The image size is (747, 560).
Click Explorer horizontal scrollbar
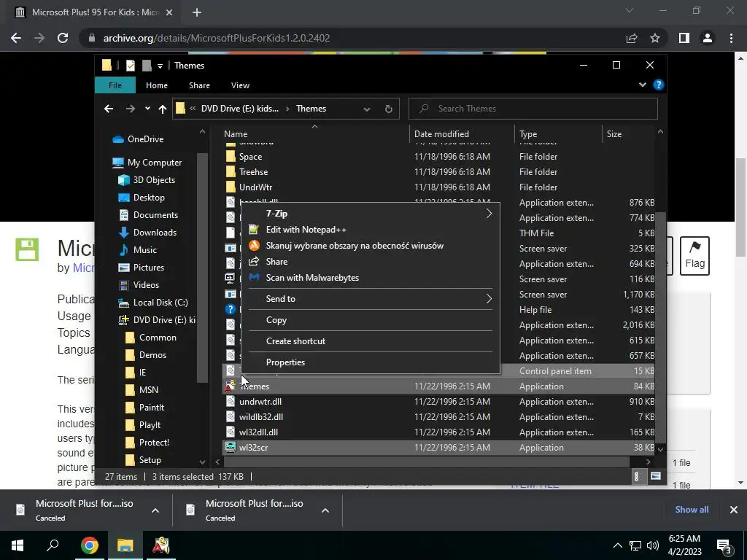[x=426, y=462]
